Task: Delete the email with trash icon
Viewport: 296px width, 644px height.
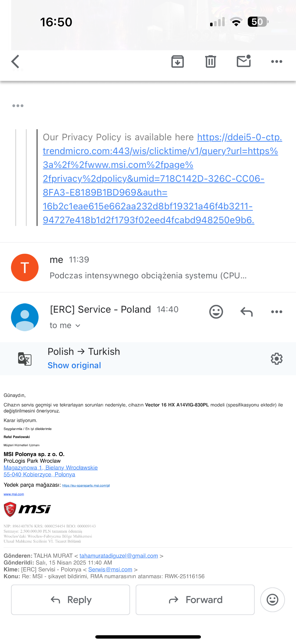Action: pyautogui.click(x=210, y=62)
